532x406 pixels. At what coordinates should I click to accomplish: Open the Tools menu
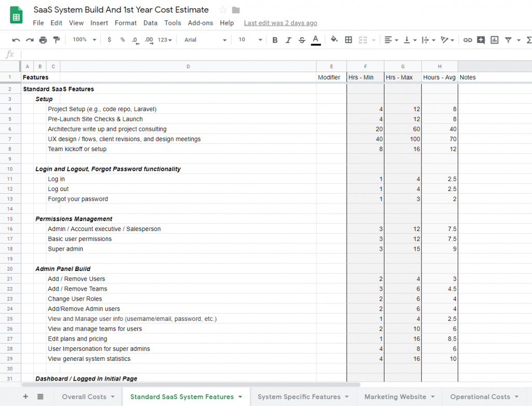pos(172,23)
